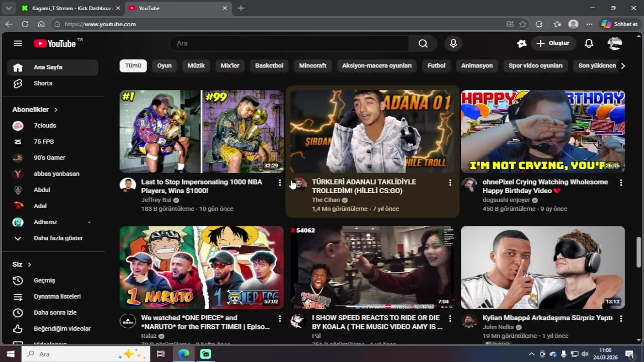Image resolution: width=644 pixels, height=362 pixels.
Task: Click browser refresh button
Action: [x=25, y=24]
